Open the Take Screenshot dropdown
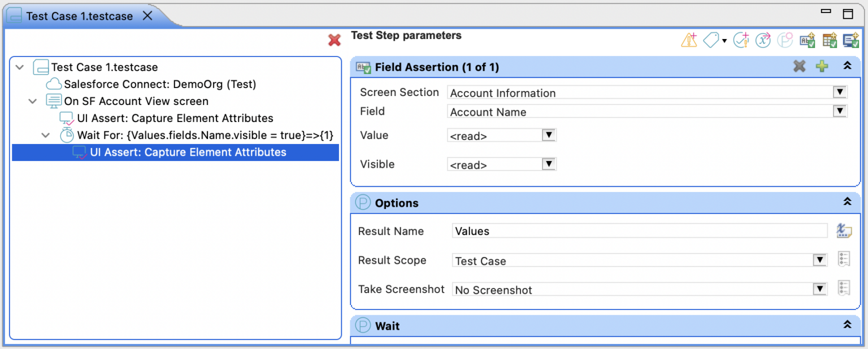Image resolution: width=868 pixels, height=349 pixels. click(x=820, y=289)
